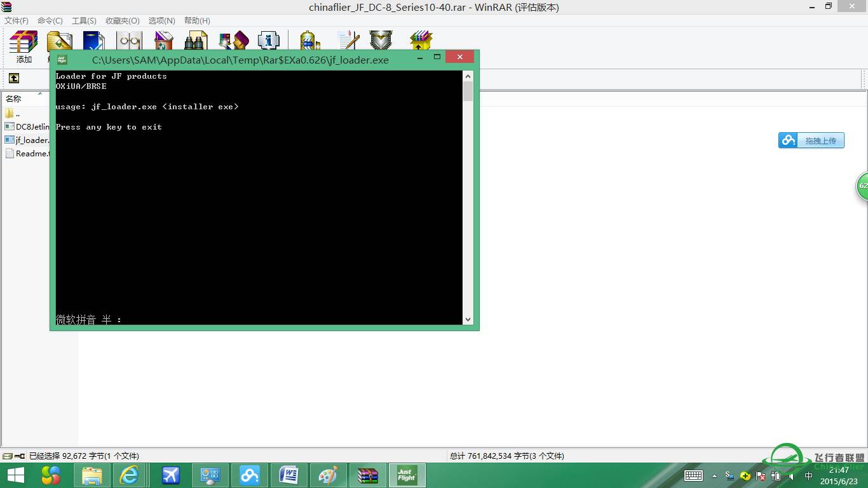Show hidden system tray icons
The image size is (868, 488).
coord(715,475)
